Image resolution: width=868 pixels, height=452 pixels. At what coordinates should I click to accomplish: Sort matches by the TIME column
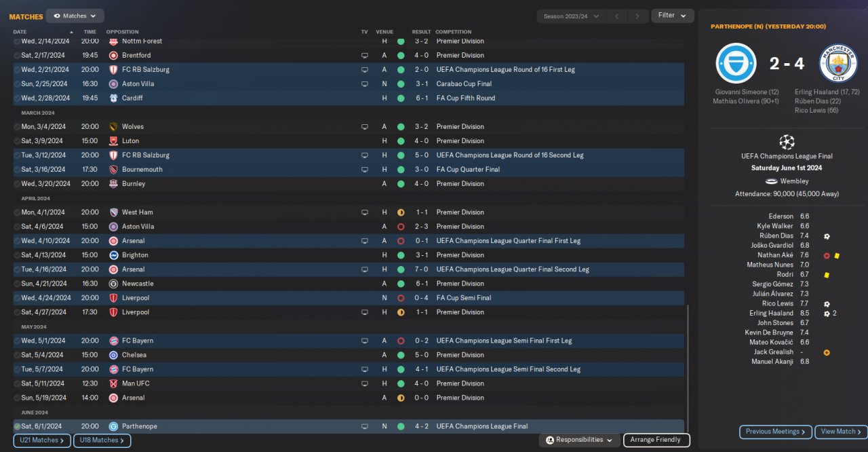(x=90, y=32)
